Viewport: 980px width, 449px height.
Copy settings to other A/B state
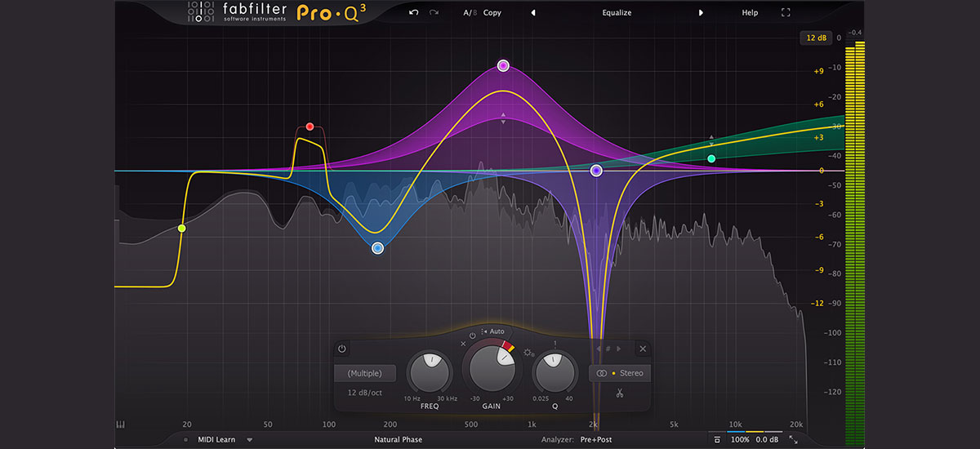492,13
